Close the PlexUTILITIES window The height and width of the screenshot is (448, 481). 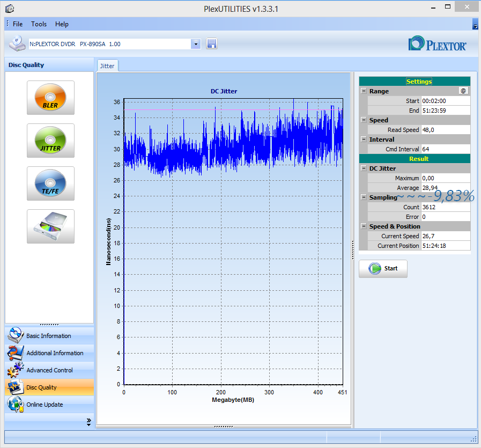click(467, 7)
